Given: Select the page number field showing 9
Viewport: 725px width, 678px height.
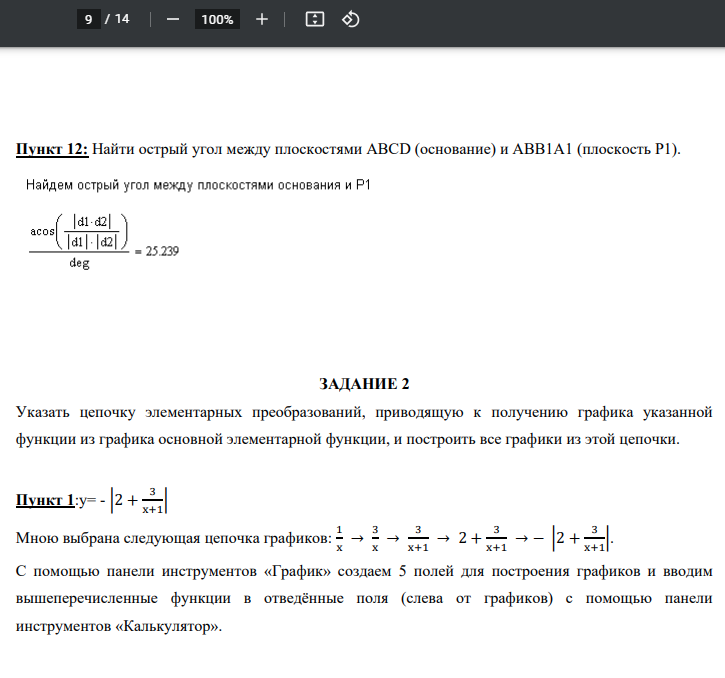Looking at the screenshot, I should (x=89, y=19).
